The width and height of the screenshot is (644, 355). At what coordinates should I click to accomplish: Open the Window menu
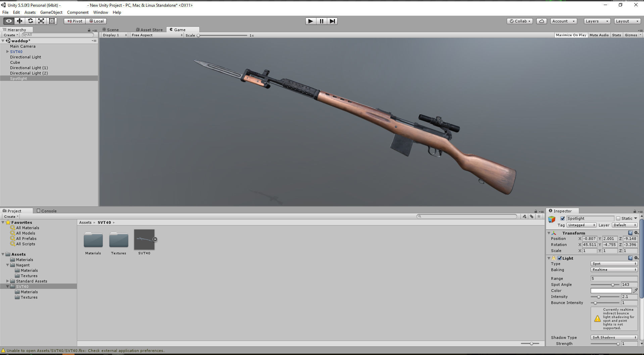pos(100,12)
